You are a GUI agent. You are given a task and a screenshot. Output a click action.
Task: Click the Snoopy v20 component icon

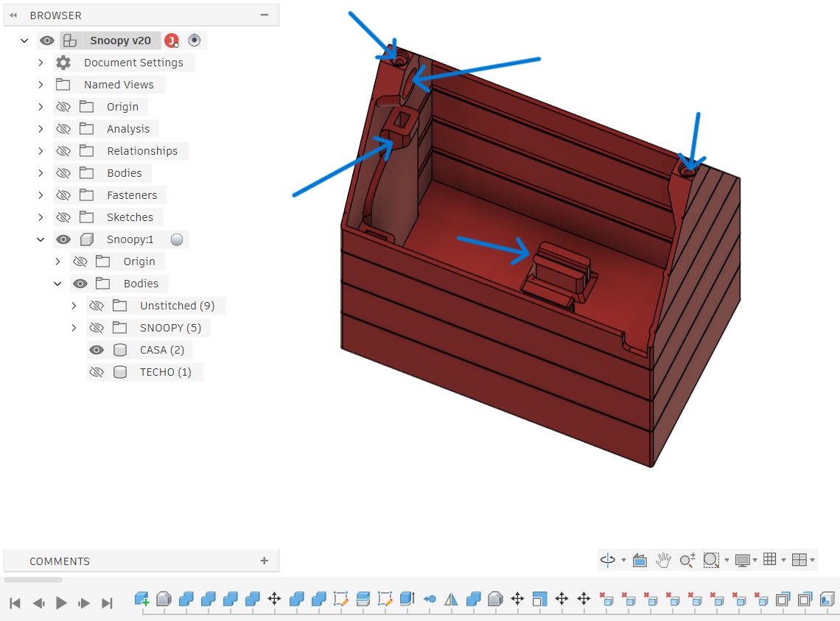[70, 41]
